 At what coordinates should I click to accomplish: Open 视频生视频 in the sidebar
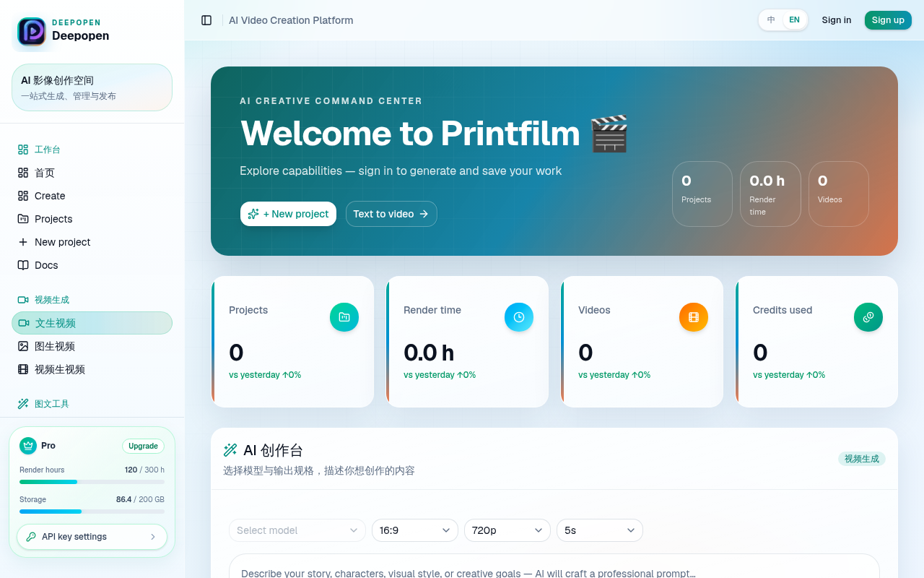point(92,369)
